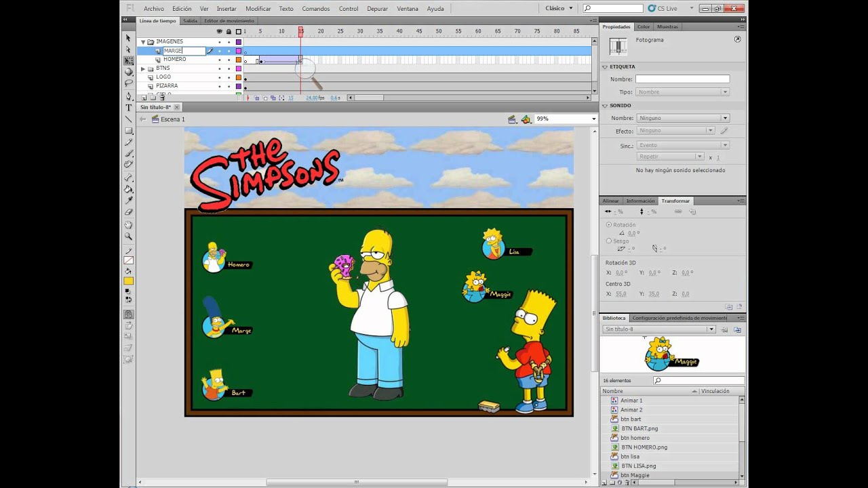Expand the BTNS layer folder
The width and height of the screenshot is (868, 488).
(x=143, y=68)
